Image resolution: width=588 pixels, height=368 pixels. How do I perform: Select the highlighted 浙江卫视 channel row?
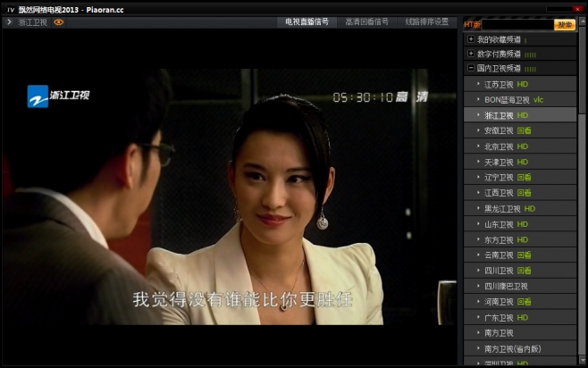[520, 115]
